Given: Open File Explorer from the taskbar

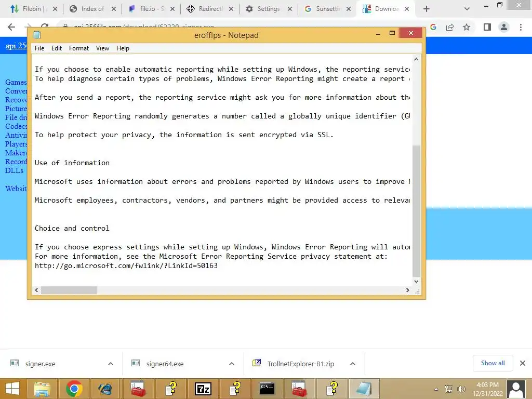Looking at the screenshot, I should tap(42, 389).
